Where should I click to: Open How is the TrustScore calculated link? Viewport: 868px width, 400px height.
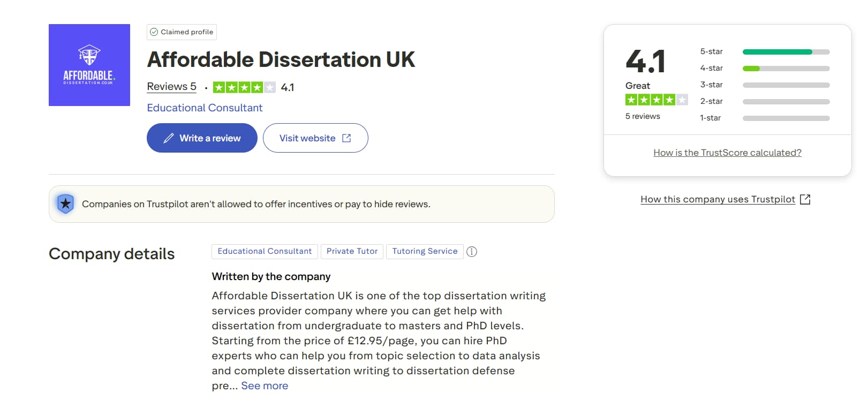point(727,153)
